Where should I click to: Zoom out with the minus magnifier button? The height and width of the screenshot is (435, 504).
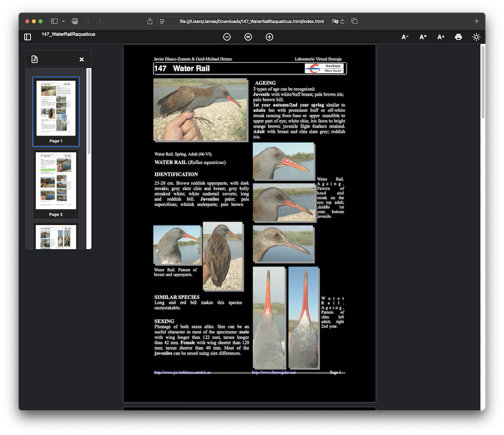227,37
